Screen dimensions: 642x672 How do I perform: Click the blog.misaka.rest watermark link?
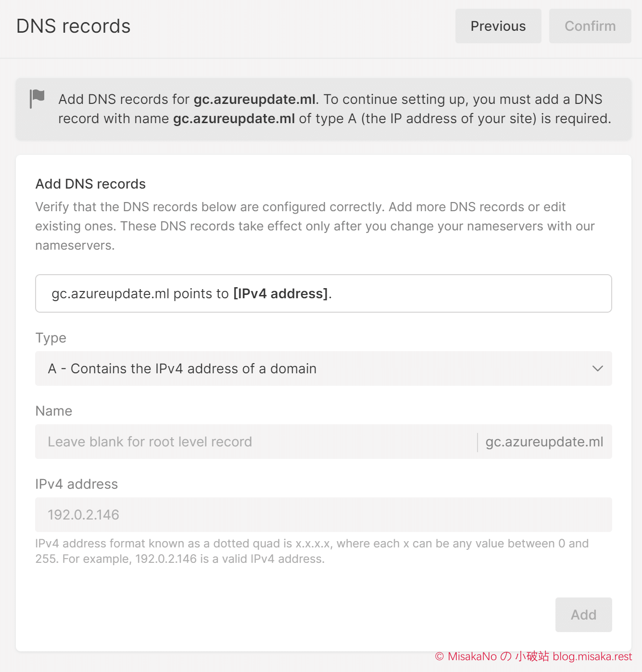(x=592, y=657)
